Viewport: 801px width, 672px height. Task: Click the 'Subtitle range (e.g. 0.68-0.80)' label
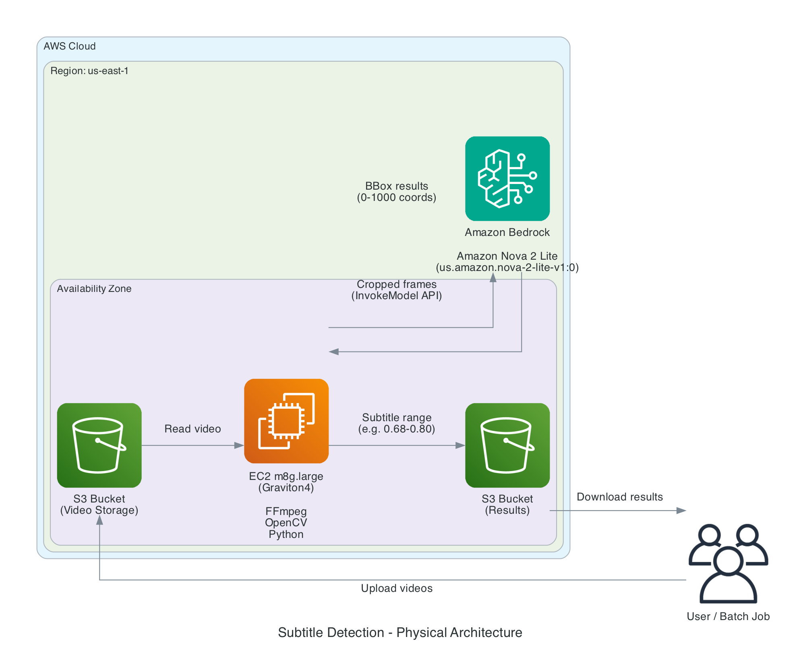coord(397,423)
